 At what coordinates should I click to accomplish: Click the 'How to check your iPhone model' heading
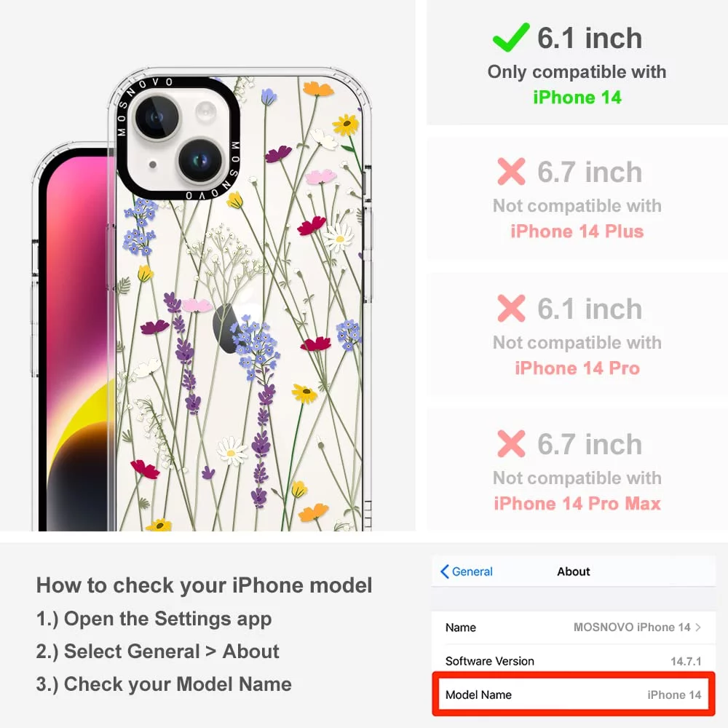[205, 585]
